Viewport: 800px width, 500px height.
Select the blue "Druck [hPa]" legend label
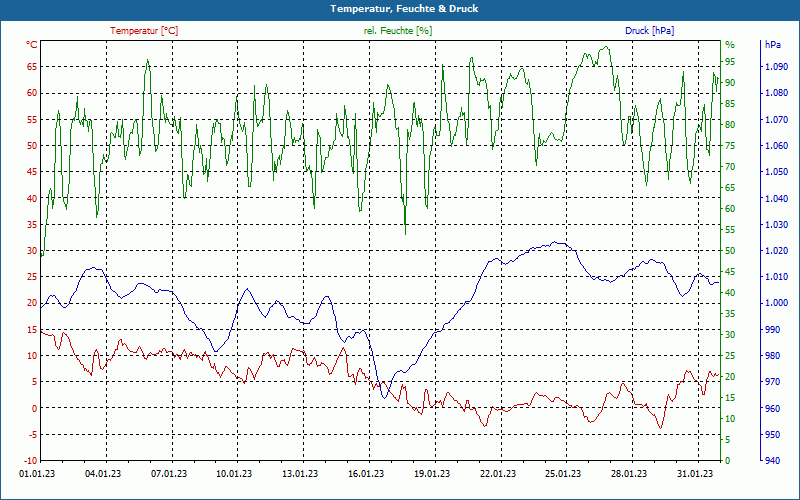[649, 31]
